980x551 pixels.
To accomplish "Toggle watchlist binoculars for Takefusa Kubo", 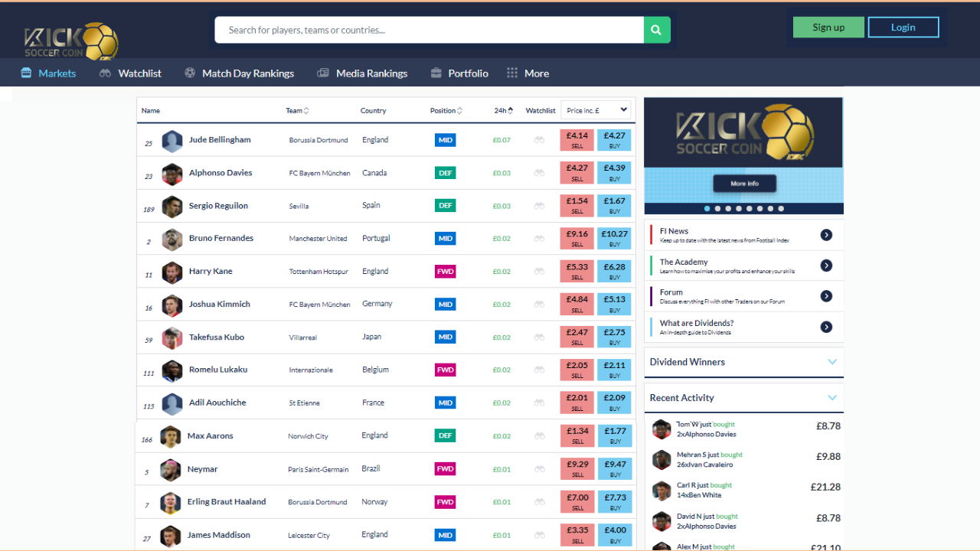I will click(540, 337).
